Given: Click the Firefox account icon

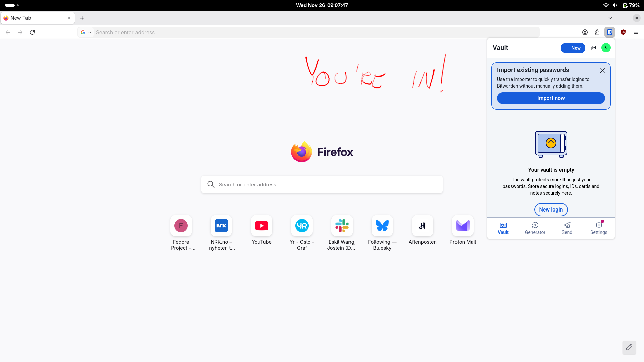Looking at the screenshot, I should point(585,32).
